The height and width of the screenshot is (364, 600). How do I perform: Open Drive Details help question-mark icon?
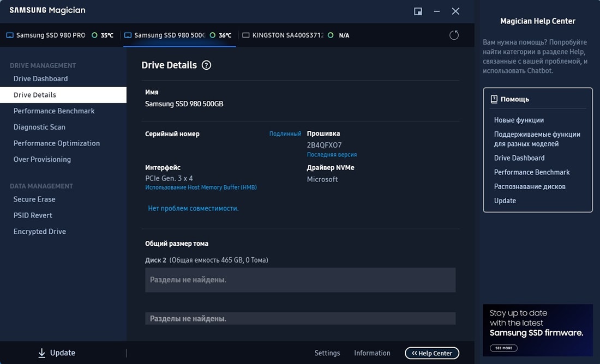[x=206, y=65]
